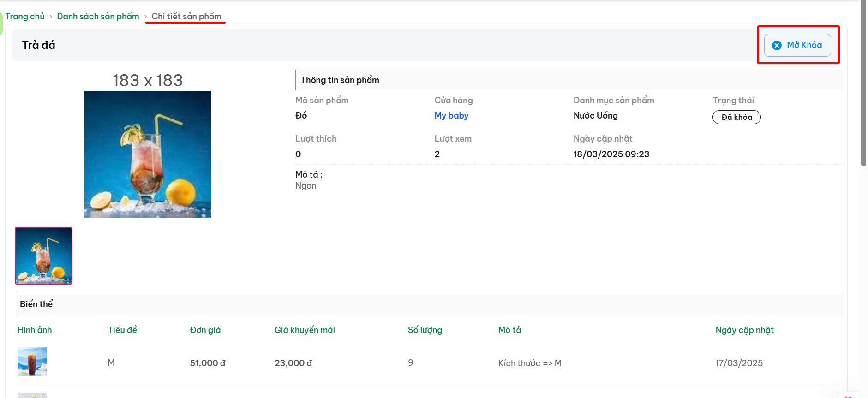Click the Mở Khóa unlock button

point(797,45)
